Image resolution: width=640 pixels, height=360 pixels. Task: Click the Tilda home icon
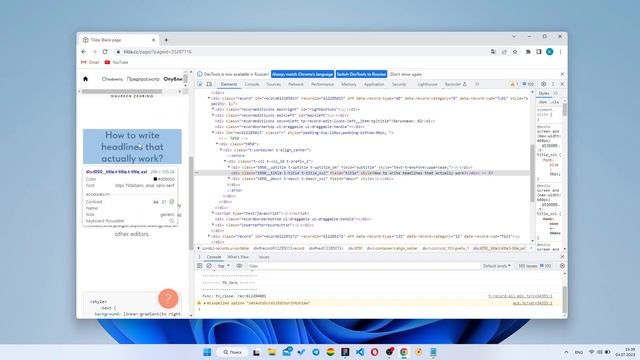click(x=85, y=79)
